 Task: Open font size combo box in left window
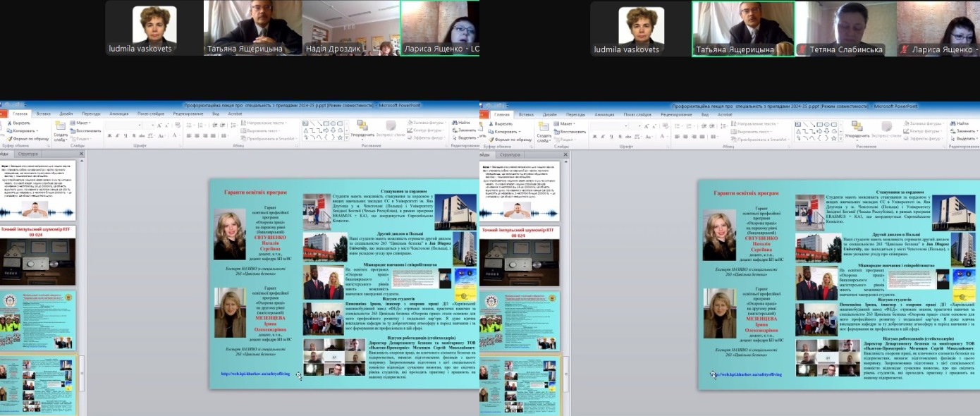pyautogui.click(x=149, y=125)
